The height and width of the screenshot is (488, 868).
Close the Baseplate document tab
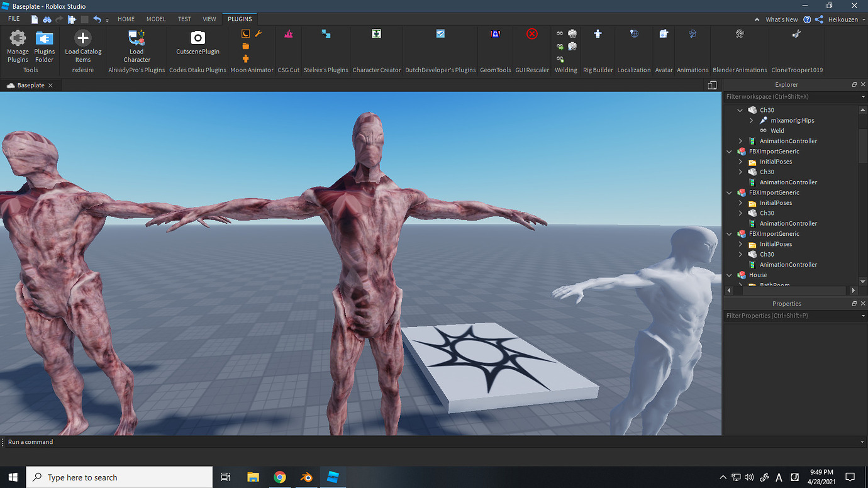[50, 86]
